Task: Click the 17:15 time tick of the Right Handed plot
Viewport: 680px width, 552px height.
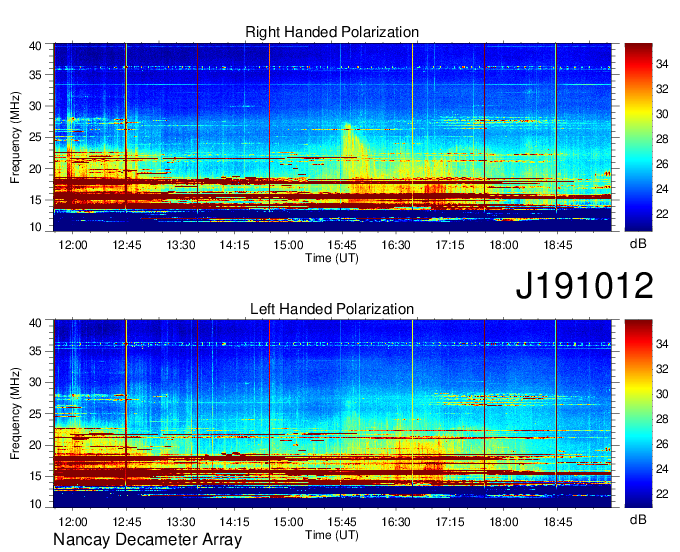Action: 450,245
